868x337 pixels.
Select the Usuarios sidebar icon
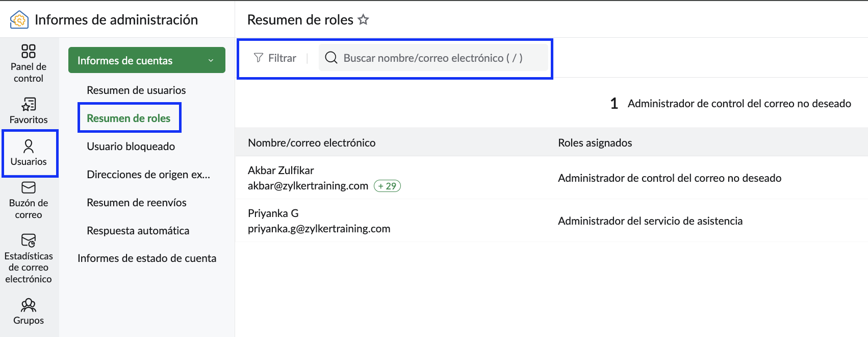(29, 153)
